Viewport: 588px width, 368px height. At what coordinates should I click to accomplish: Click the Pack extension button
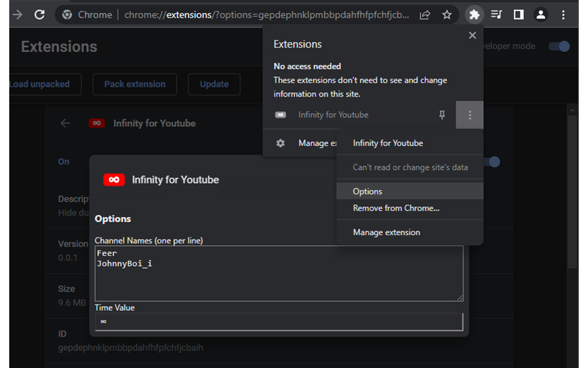point(135,84)
